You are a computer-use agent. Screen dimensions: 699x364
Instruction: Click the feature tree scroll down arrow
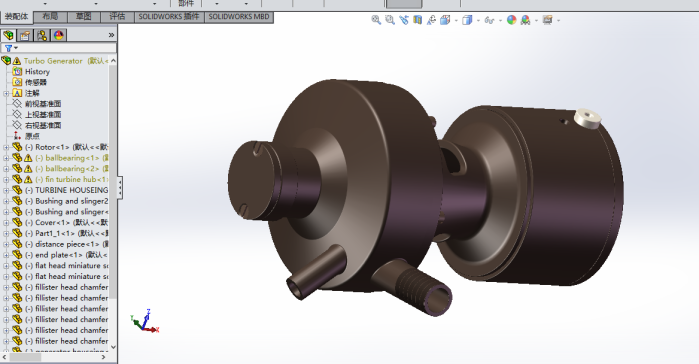pos(113,347)
